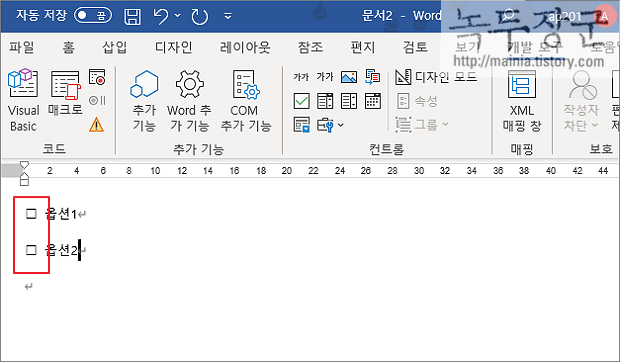
Task: Place cursor in 옵션1 text
Action: [60, 214]
